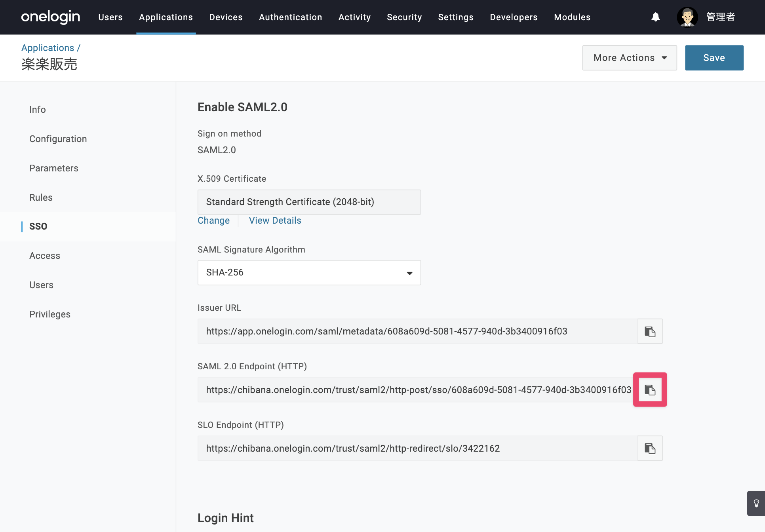The width and height of the screenshot is (765, 532).
Task: Click the SLO Endpoint URL field
Action: coord(417,448)
